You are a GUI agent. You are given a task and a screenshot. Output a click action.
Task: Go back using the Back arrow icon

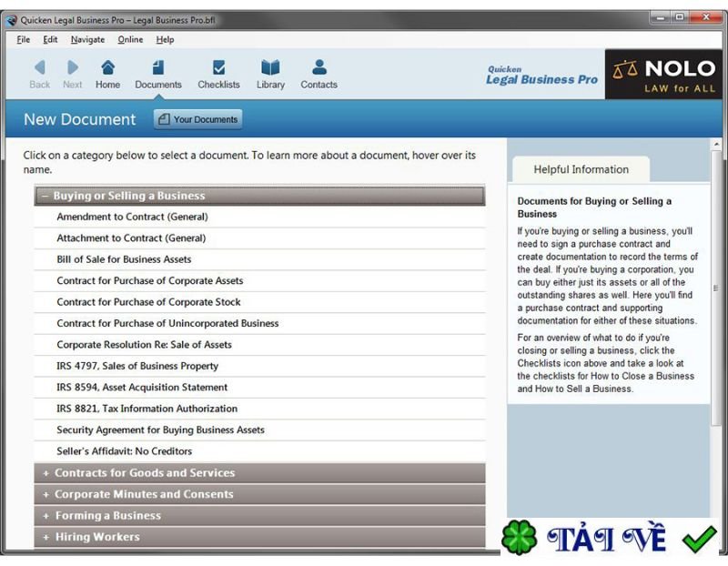pos(40,67)
